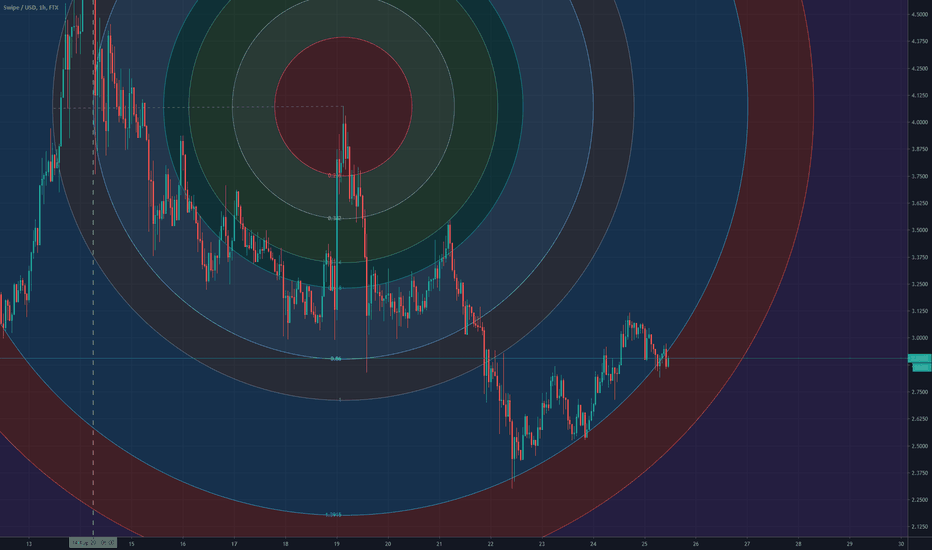This screenshot has height=550, width=932.
Task: Click date 25 on the time axis
Action: (x=644, y=543)
